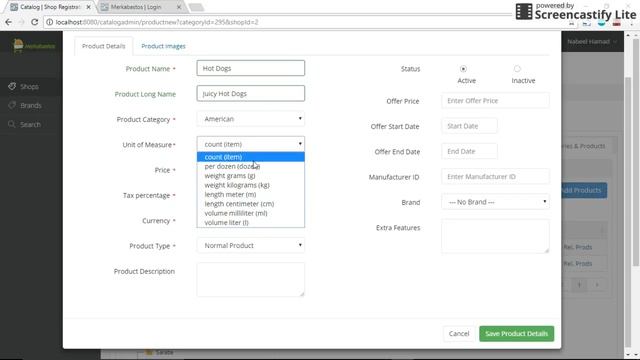Click the Extra Features text area
Viewport: 640px width, 360px height.
(495, 236)
